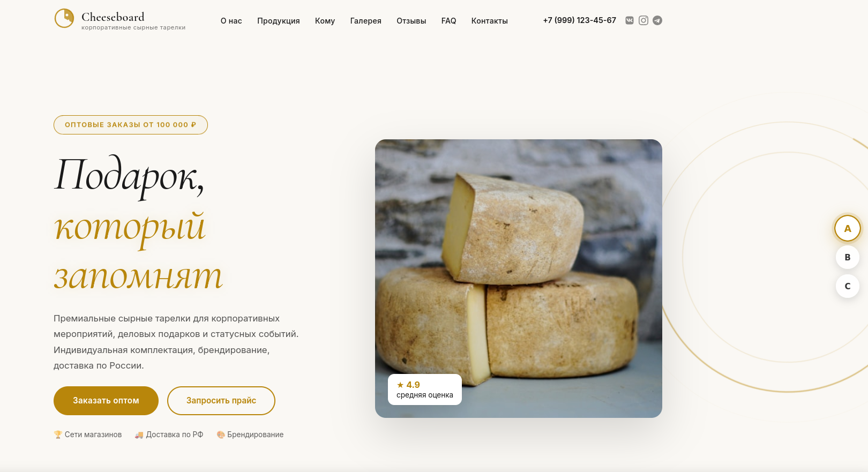Open the VK social icon

[x=630, y=20]
